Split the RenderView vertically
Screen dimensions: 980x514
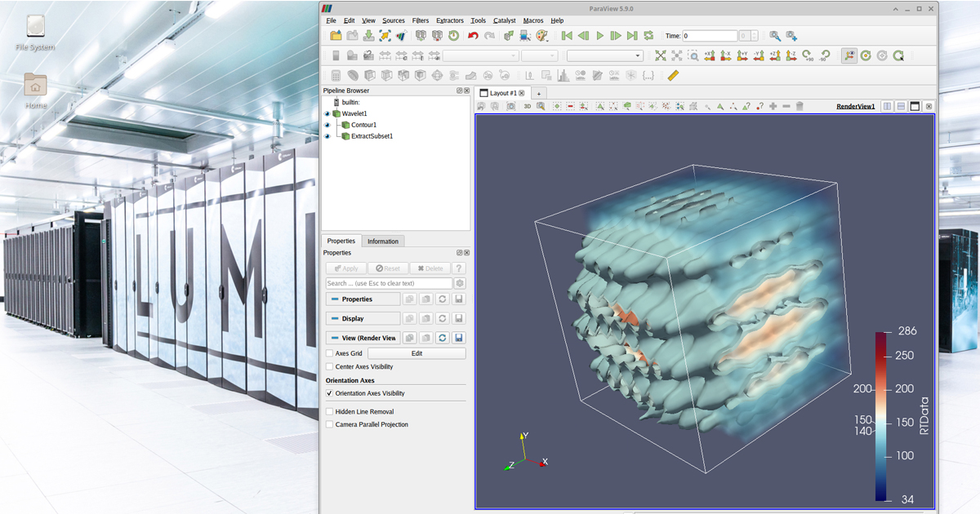point(902,106)
